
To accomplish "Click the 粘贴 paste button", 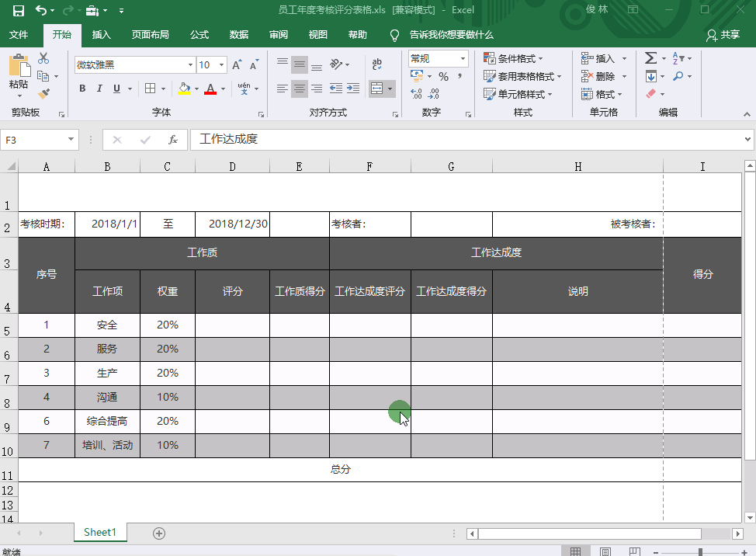I will tap(19, 74).
